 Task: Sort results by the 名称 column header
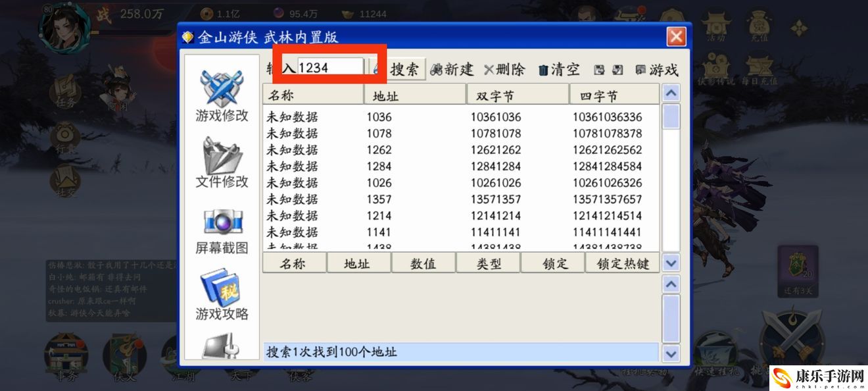click(x=313, y=95)
